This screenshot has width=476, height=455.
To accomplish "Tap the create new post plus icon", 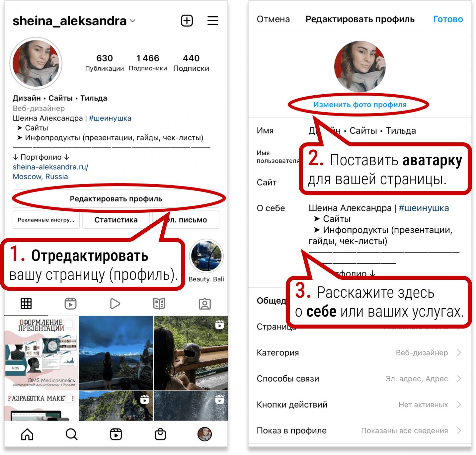I will 187,21.
